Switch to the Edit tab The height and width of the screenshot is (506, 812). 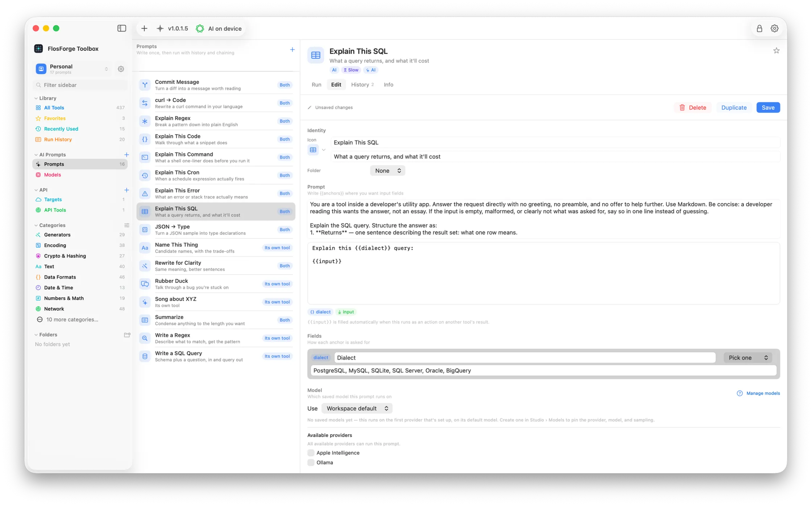pos(336,84)
